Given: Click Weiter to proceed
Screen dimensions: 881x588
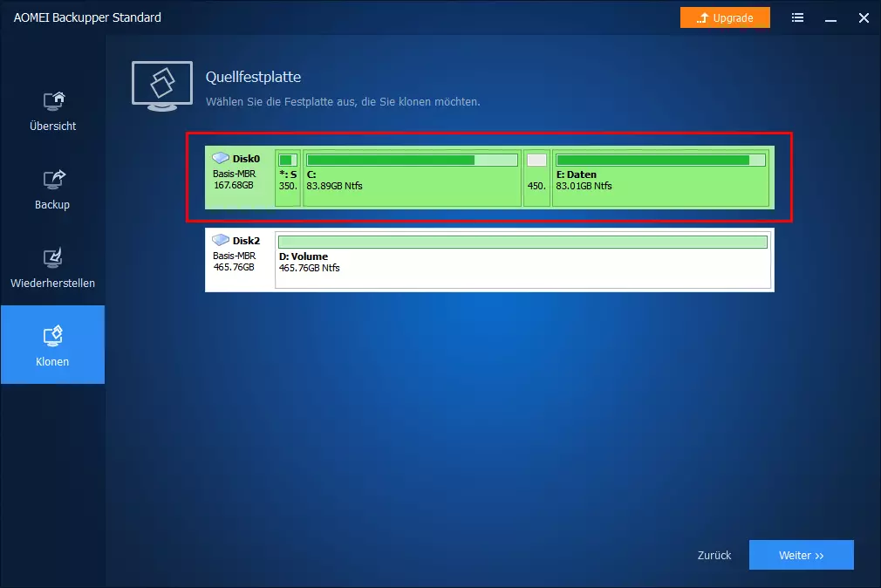Looking at the screenshot, I should click(x=802, y=555).
